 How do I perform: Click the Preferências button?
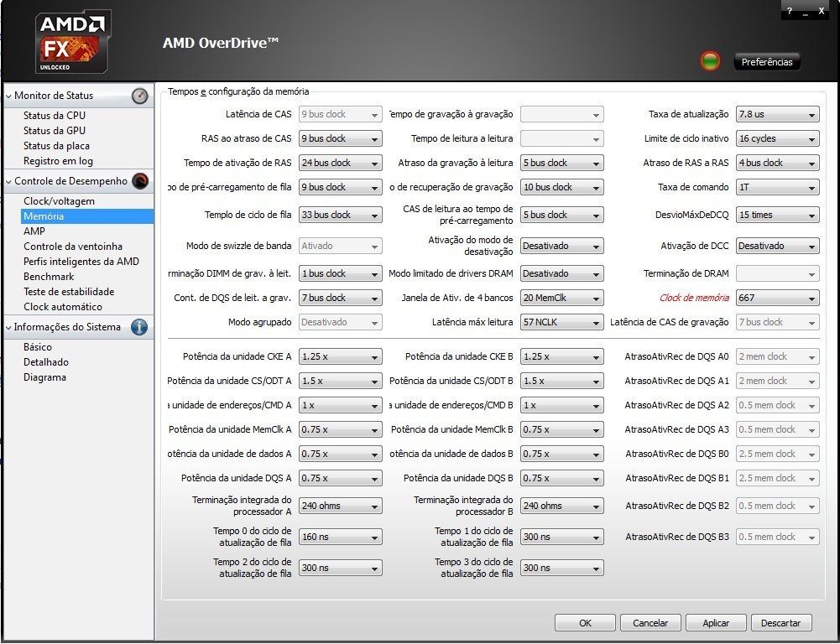pos(767,62)
